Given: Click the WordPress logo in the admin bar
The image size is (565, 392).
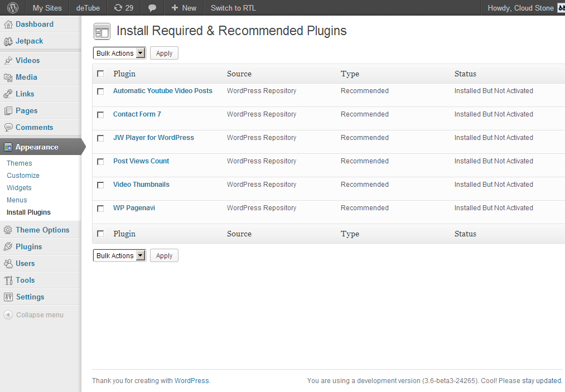Looking at the screenshot, I should (x=13, y=8).
